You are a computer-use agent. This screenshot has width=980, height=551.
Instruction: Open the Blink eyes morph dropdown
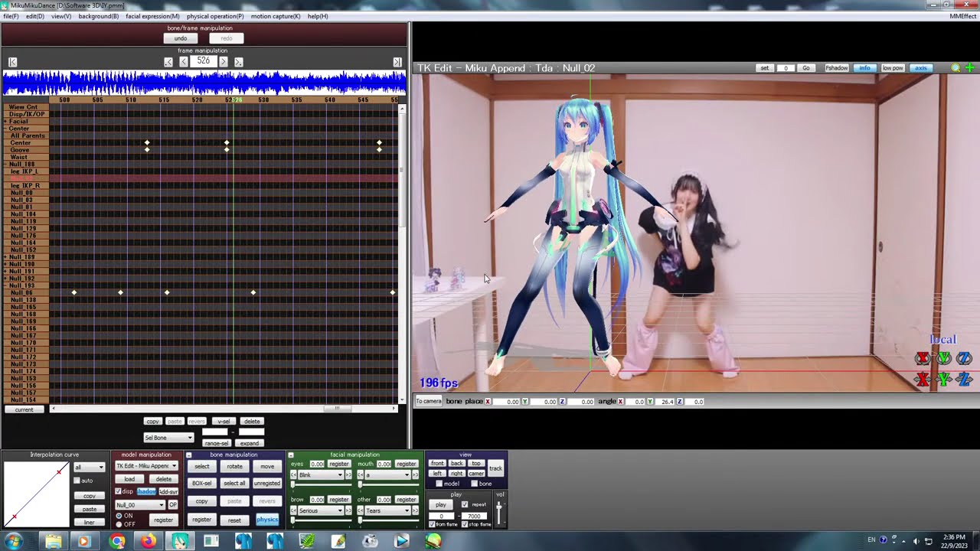pos(320,475)
